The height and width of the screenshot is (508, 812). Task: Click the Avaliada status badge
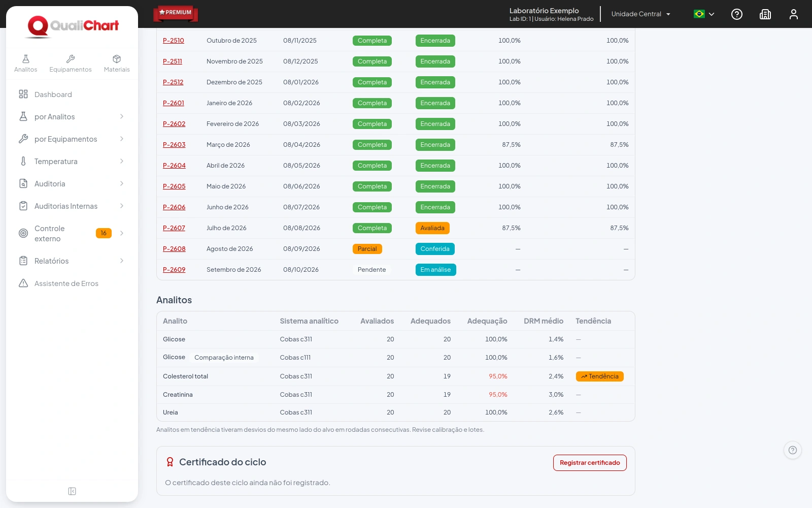(x=432, y=228)
